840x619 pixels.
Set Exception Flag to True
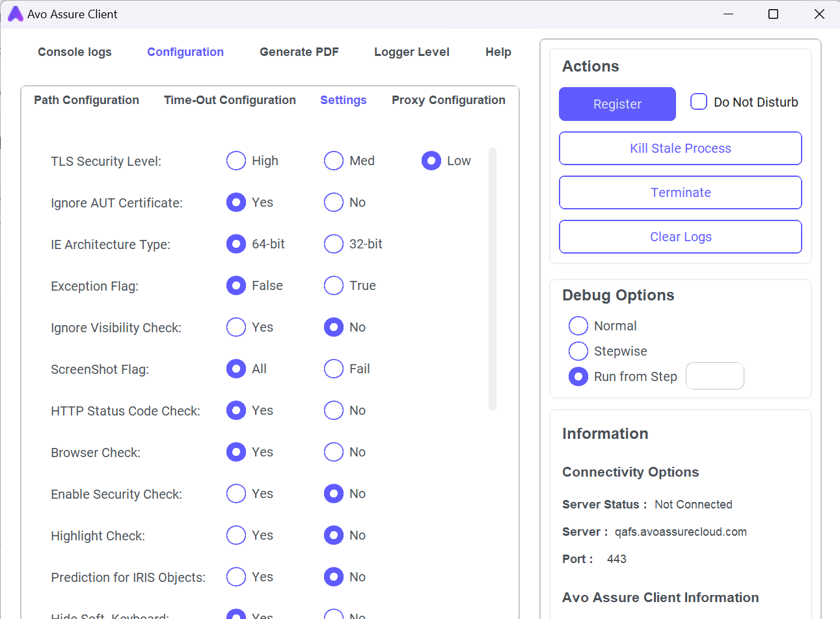point(334,285)
